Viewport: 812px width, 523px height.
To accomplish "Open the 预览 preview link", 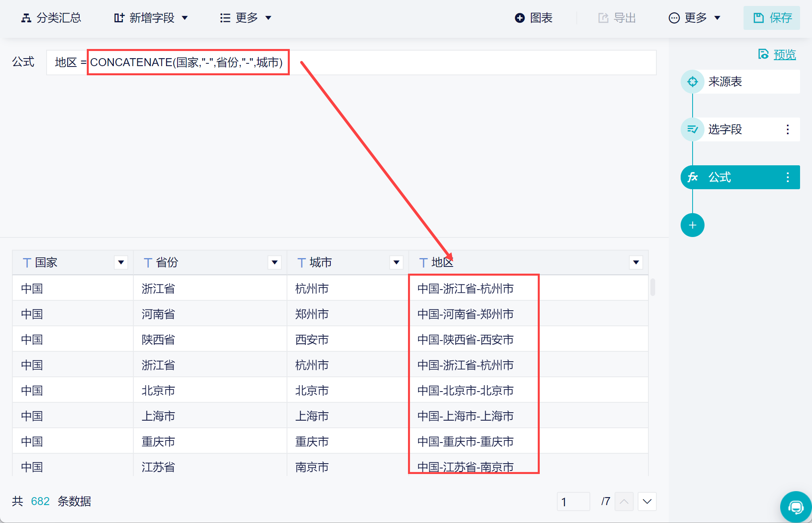I will pyautogui.click(x=784, y=55).
